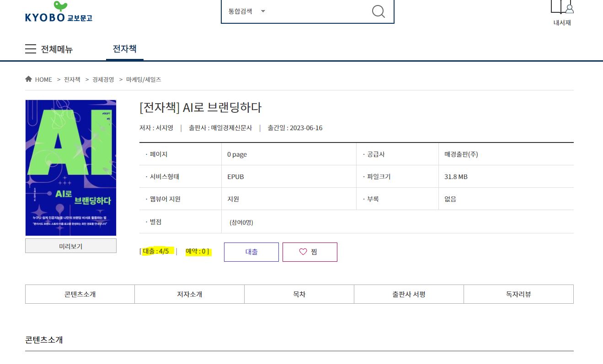Image resolution: width=603 pixels, height=364 pixels.
Task: Open the 출판사 서평 section tab
Action: pos(409,294)
